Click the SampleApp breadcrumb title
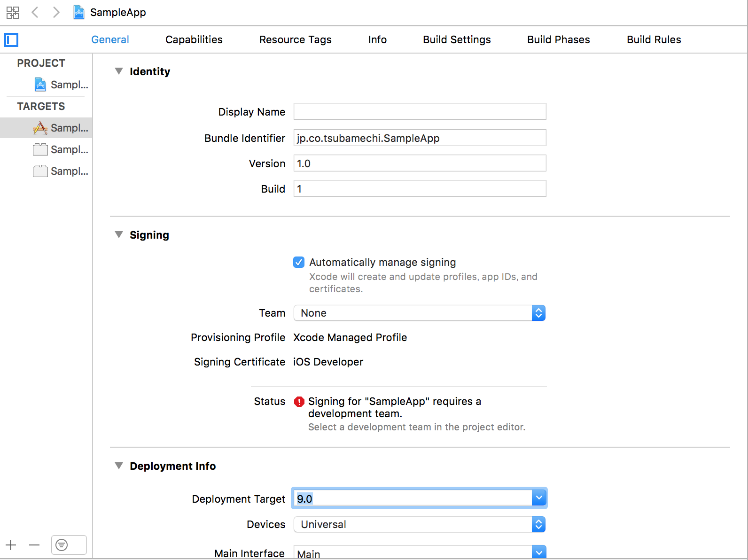Image resolution: width=748 pixels, height=560 pixels. coord(118,12)
